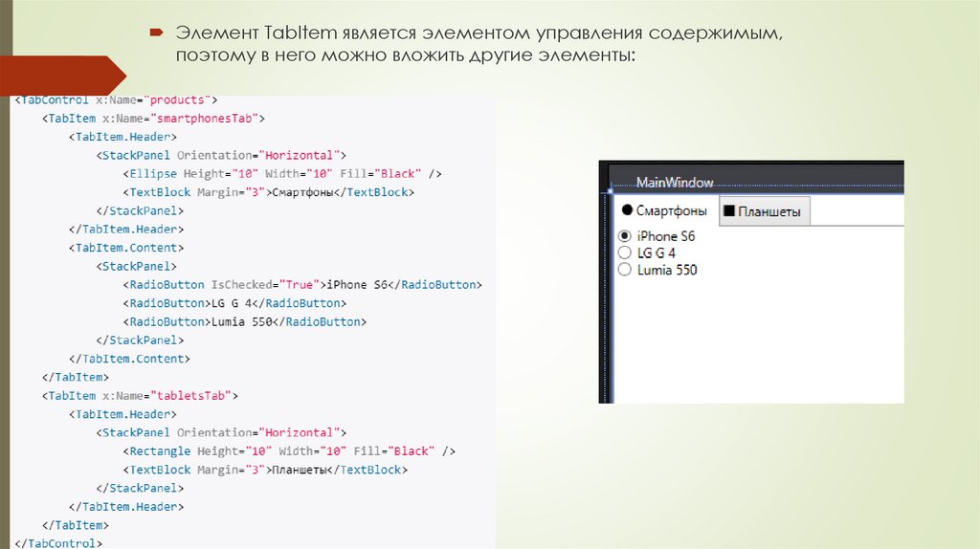
Task: Click the code line RadioButton LG G 4
Action: pyautogui.click(x=234, y=303)
